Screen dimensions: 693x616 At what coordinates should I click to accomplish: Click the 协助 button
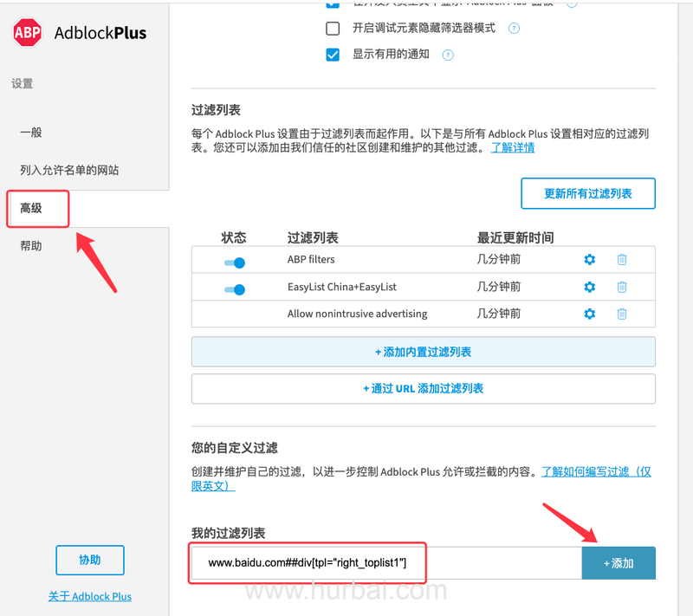90,560
